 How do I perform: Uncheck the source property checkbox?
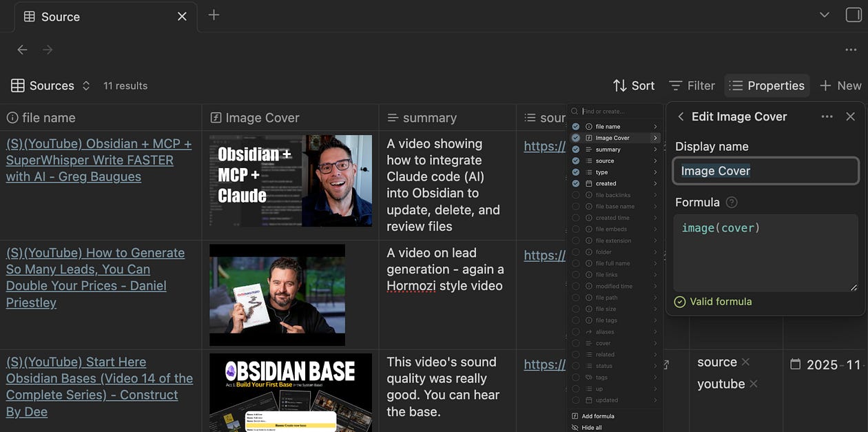tap(576, 161)
